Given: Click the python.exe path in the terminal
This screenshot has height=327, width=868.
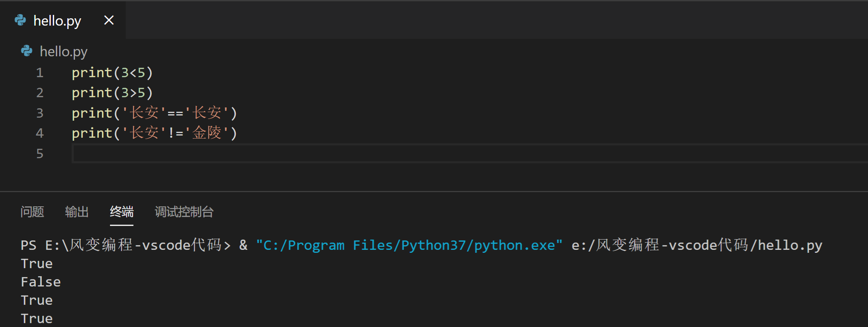Looking at the screenshot, I should (409, 245).
